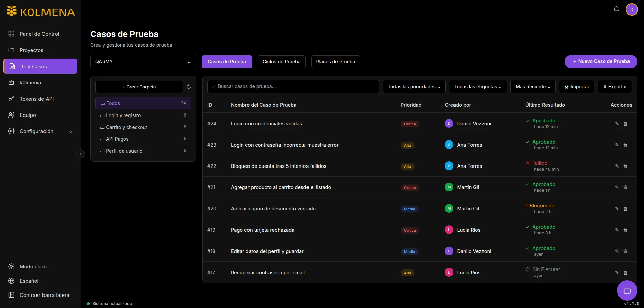The height and width of the screenshot is (308, 644).
Task: Edit test case #22 pencil icon
Action: point(617,166)
